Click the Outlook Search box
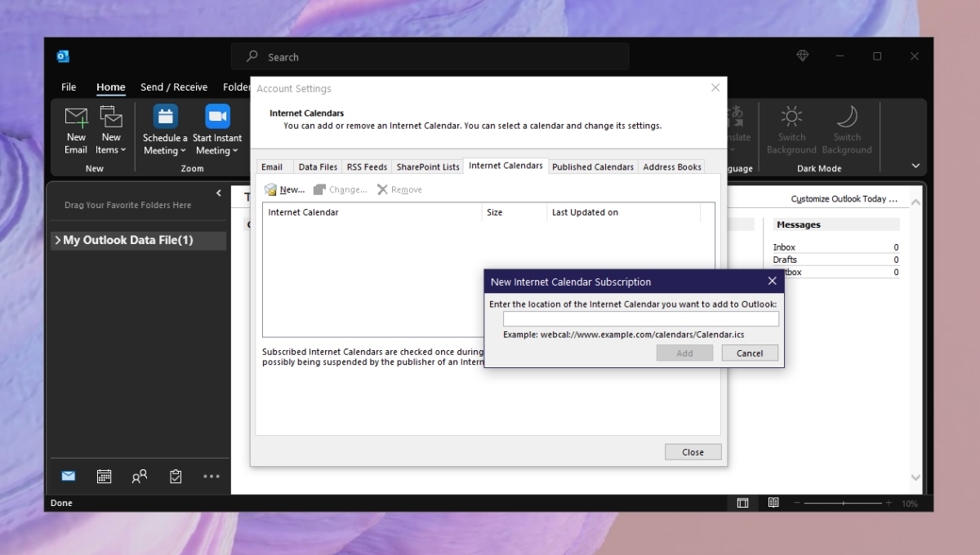Viewport: 980px width, 555px height. coord(430,56)
